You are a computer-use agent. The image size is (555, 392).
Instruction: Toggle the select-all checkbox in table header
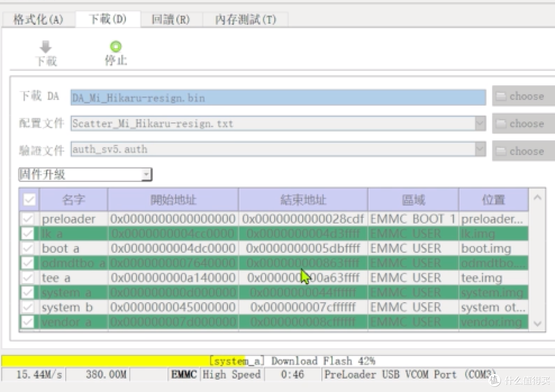tap(29, 200)
